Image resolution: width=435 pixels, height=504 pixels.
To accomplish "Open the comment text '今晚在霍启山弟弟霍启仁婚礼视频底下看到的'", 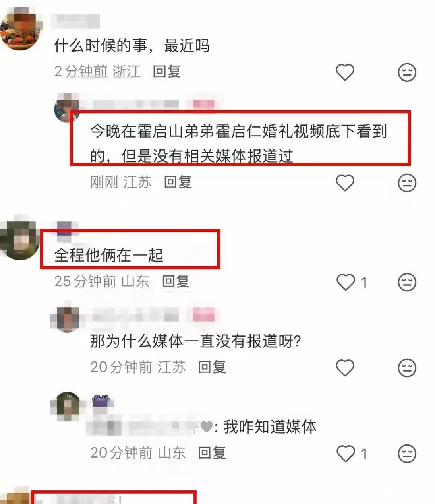I will [238, 144].
